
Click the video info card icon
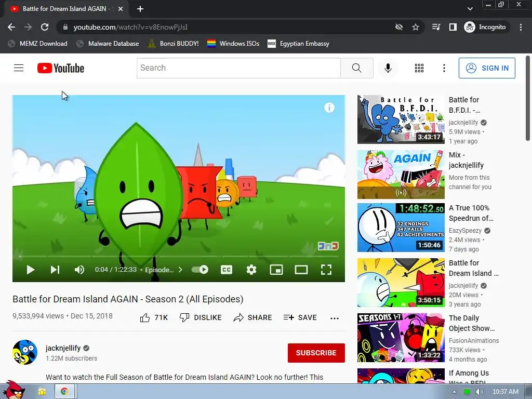click(329, 108)
